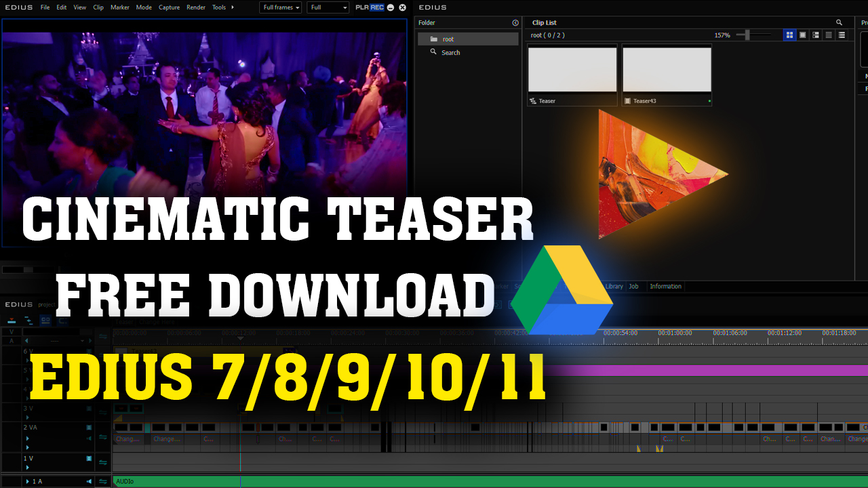Select the root folder
868x488 pixels.
pyautogui.click(x=468, y=39)
